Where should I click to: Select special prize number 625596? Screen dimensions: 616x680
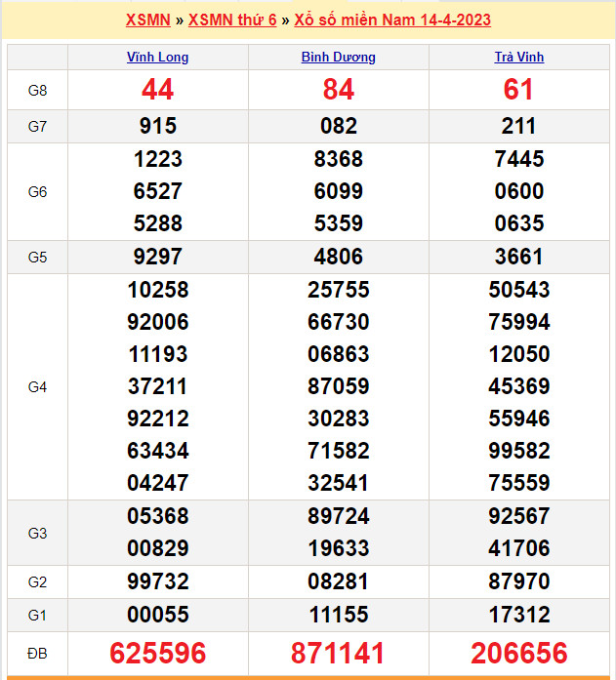(157, 653)
